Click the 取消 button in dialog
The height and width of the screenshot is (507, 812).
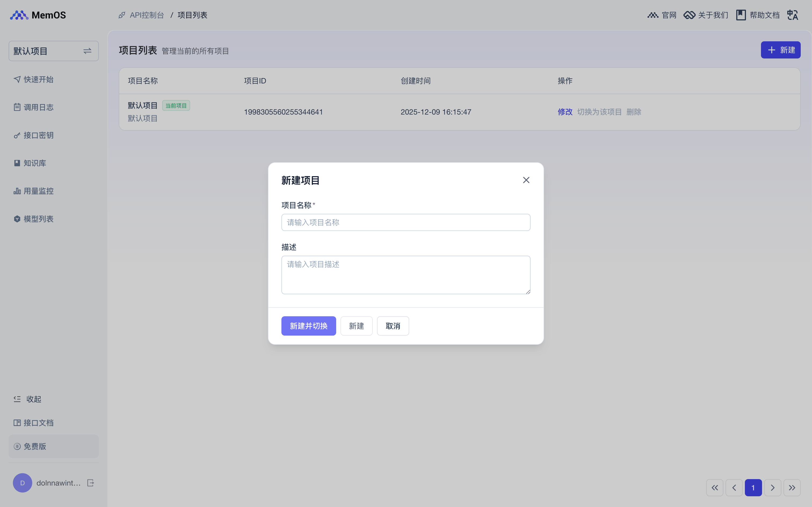[x=393, y=326]
